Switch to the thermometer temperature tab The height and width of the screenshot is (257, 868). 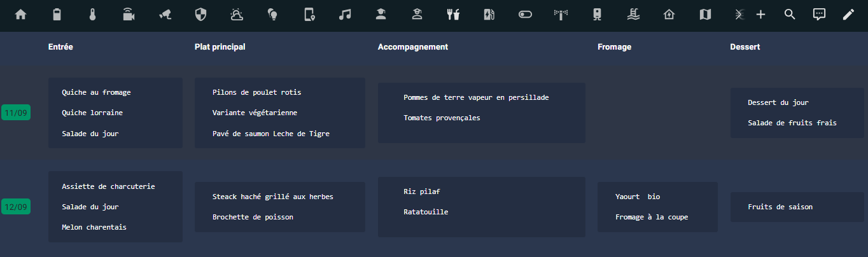93,15
